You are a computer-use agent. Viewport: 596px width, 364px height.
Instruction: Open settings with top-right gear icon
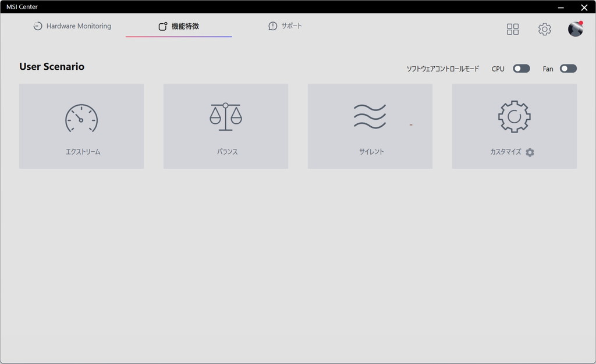point(545,29)
